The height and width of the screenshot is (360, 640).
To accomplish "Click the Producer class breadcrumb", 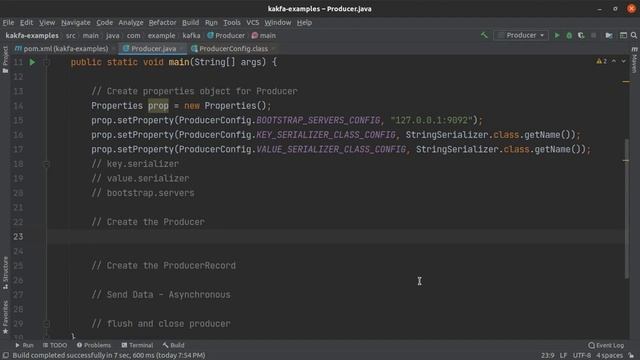I will 226,36.
